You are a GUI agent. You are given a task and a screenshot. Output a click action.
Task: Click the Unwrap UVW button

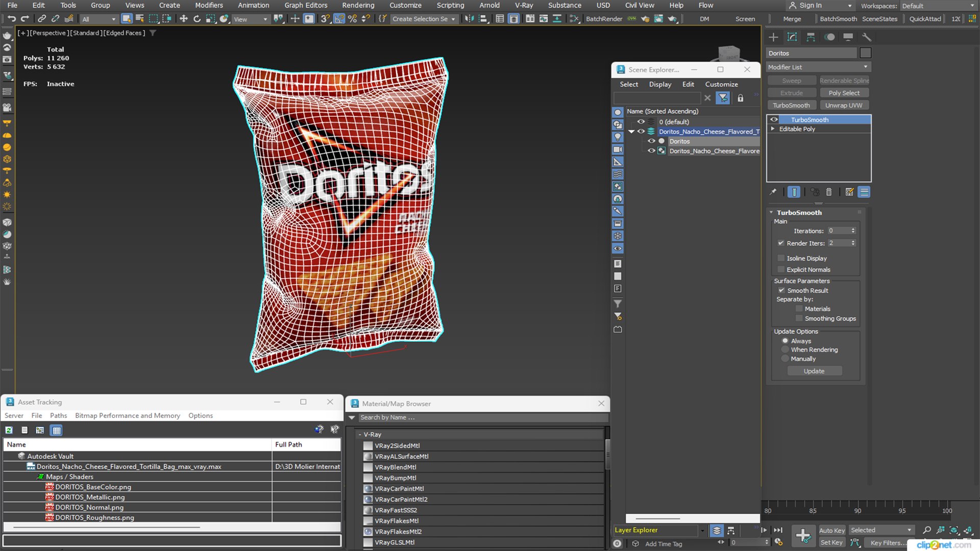tap(844, 105)
